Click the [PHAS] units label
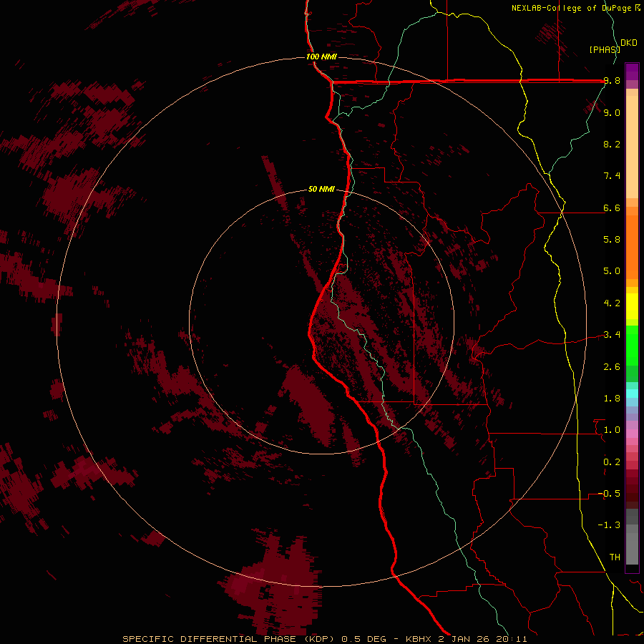 [605, 49]
